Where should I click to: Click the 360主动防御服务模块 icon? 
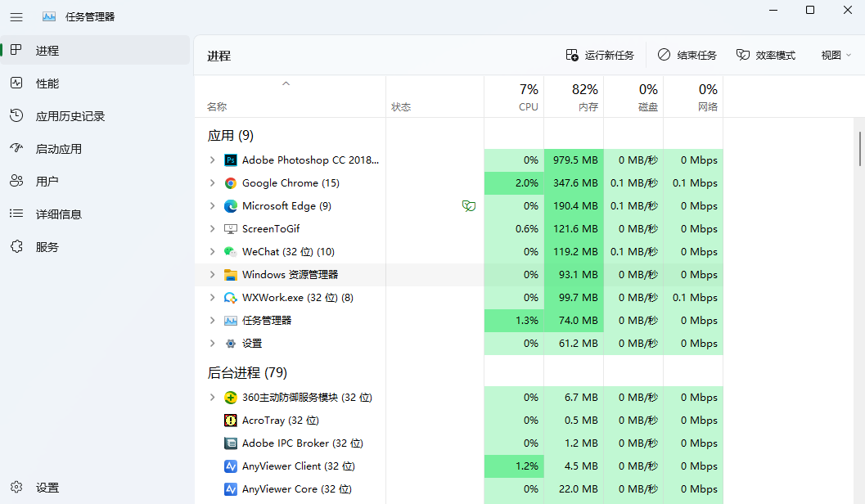click(x=231, y=398)
